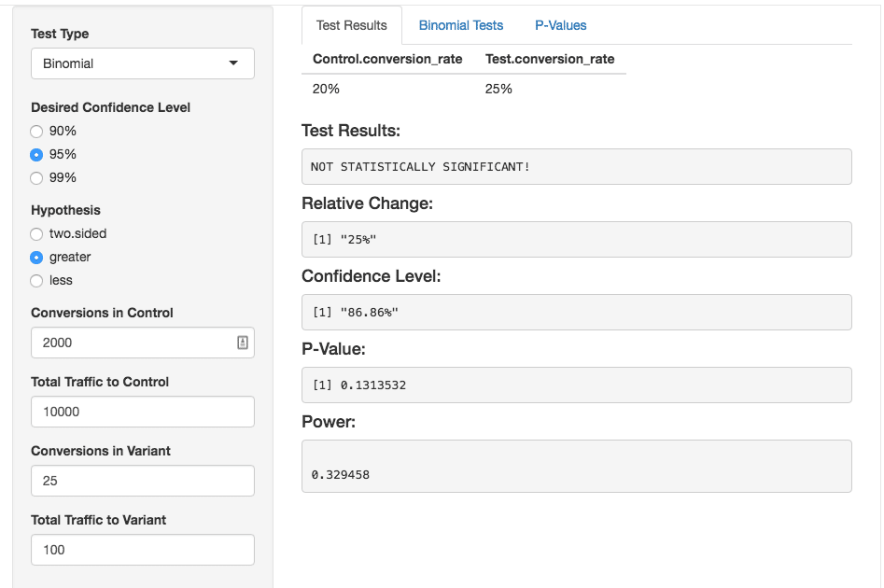Choose the 95% confidence level option
This screenshot has height=588, width=884.
tap(36, 155)
